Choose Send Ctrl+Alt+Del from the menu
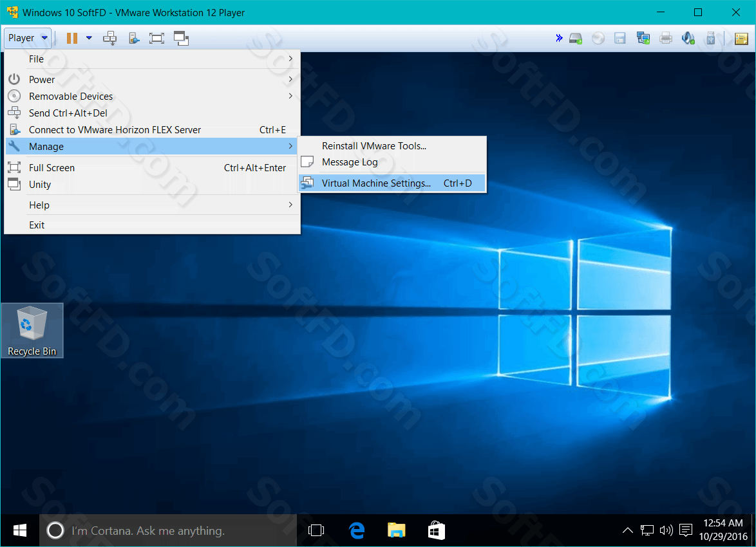 (x=153, y=113)
